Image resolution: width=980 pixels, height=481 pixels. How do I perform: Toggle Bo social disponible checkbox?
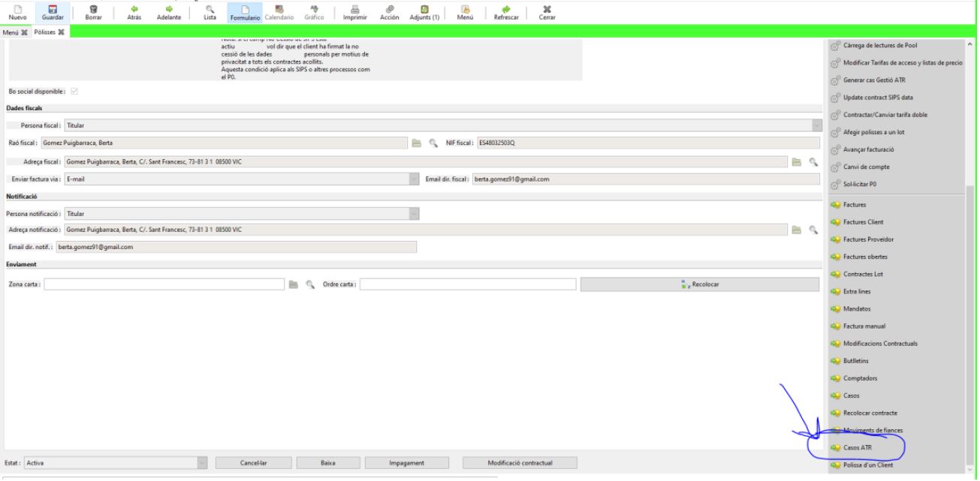point(74,92)
